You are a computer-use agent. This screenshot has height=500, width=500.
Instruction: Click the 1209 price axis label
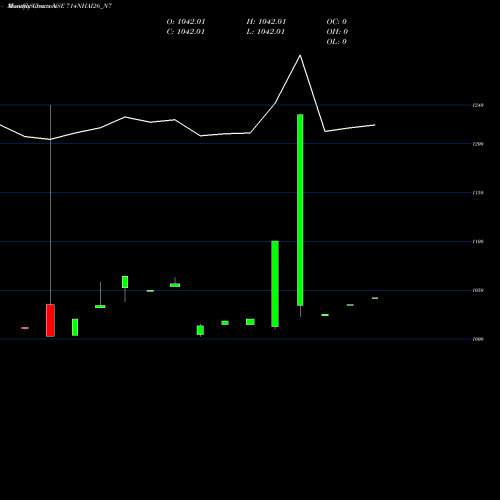tap(478, 144)
